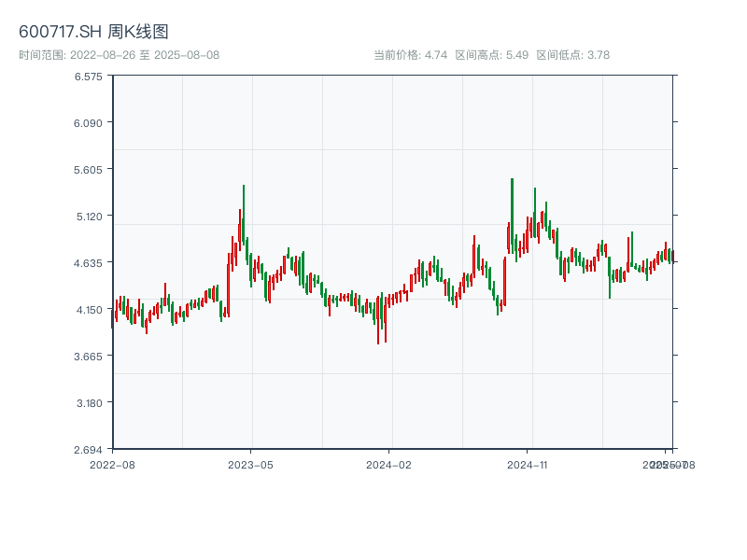
Task: Select the 2023-05 x-axis date label
Action: (250, 464)
